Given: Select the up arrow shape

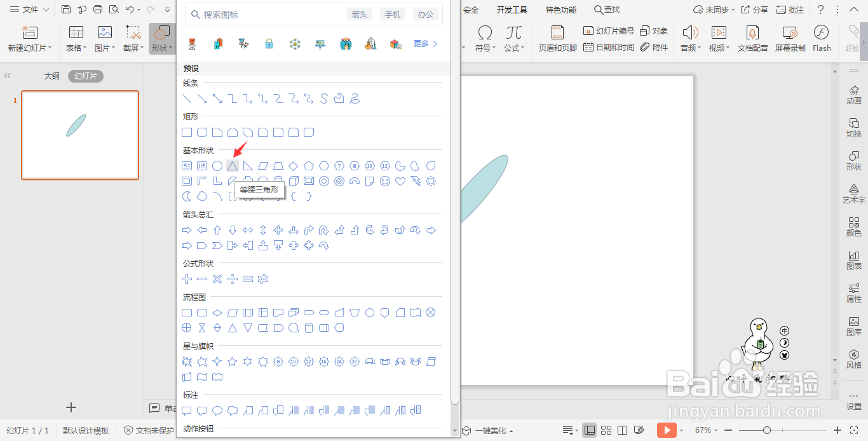Looking at the screenshot, I should [x=217, y=230].
